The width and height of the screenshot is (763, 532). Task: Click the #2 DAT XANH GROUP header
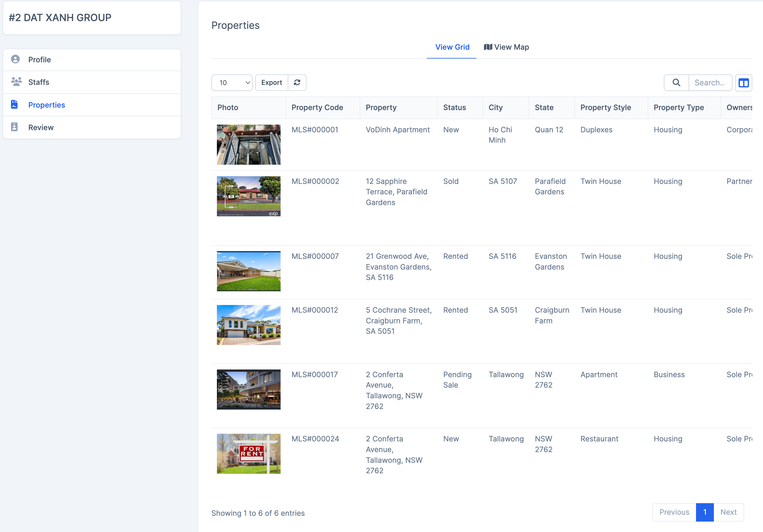click(60, 18)
